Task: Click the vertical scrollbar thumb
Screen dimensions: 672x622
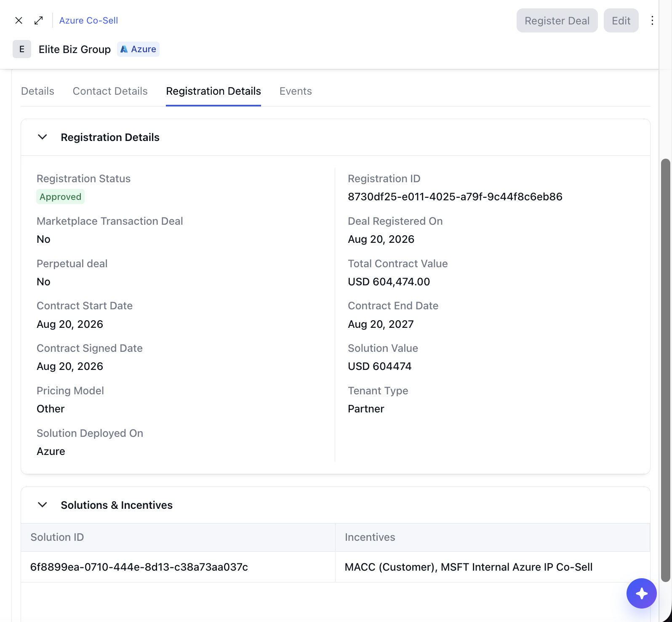Action: pos(666,370)
